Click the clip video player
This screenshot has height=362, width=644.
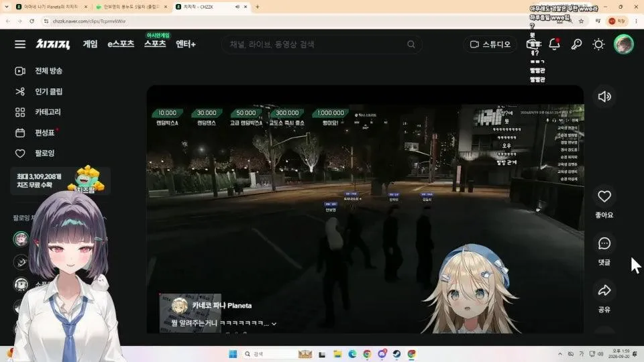click(x=365, y=209)
